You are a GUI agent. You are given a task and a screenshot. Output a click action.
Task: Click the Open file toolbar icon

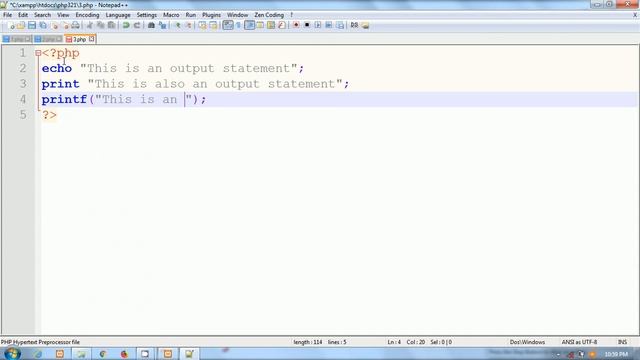21,25
